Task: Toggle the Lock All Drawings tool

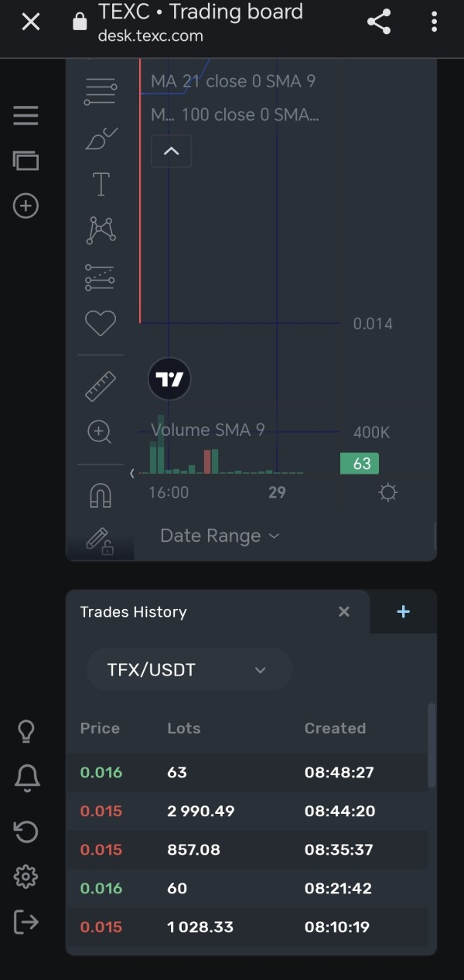Action: click(x=101, y=540)
